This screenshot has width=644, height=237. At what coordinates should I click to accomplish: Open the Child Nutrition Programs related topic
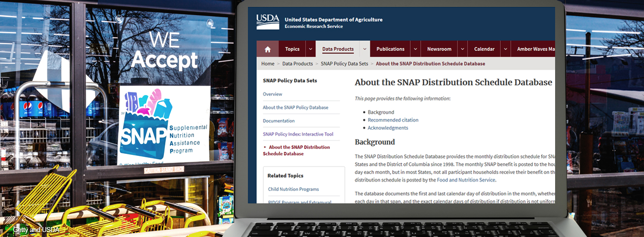293,189
